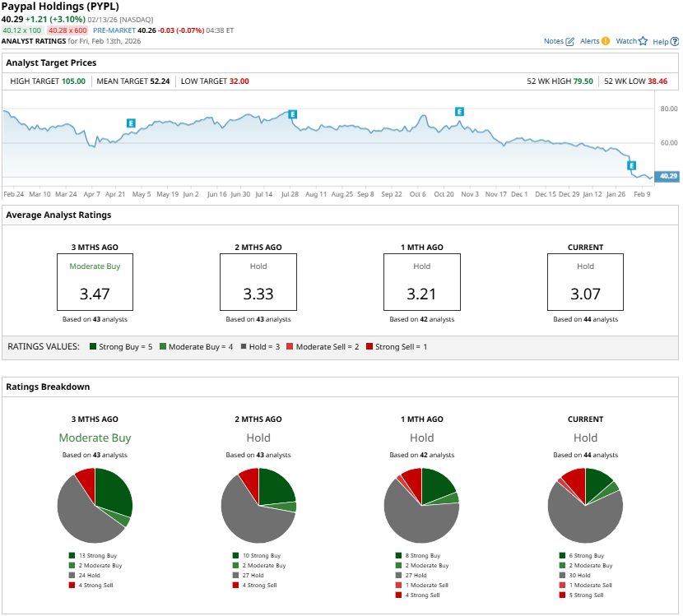Select earnings marker near Jul 28
Viewport: 683px width, 616px height.
(x=292, y=114)
